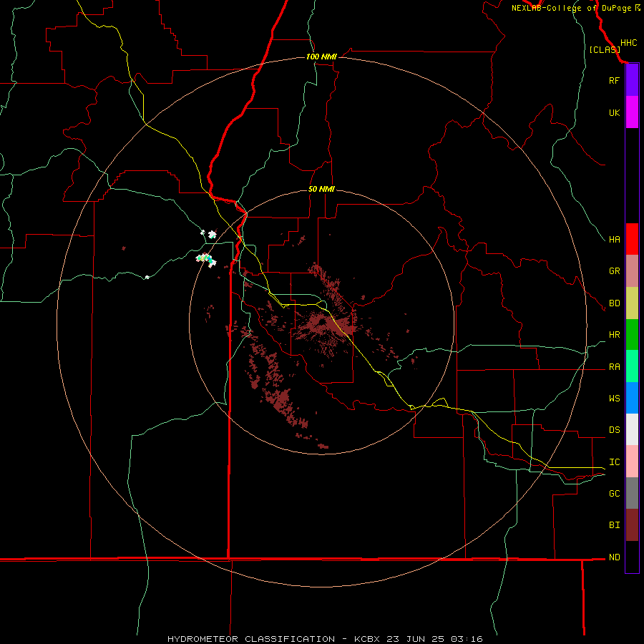The height and width of the screenshot is (644, 644).
Task: Select the white DS legend swatch
Action: point(632,429)
